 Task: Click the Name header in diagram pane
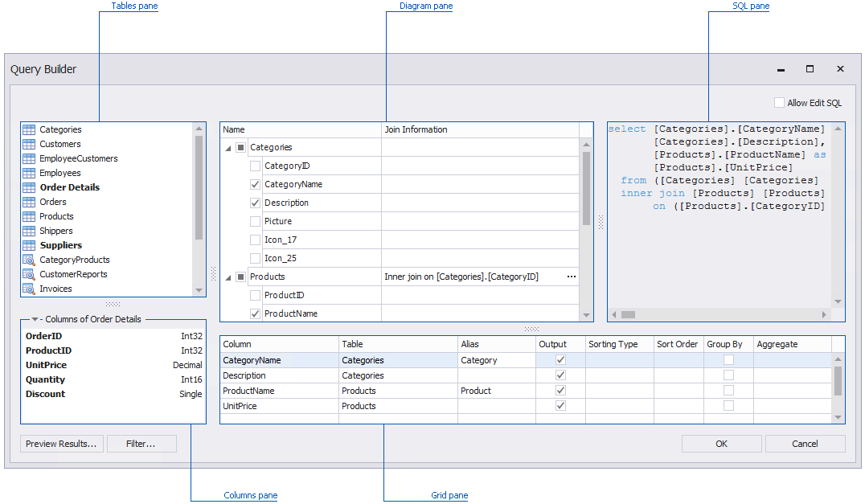pyautogui.click(x=301, y=129)
